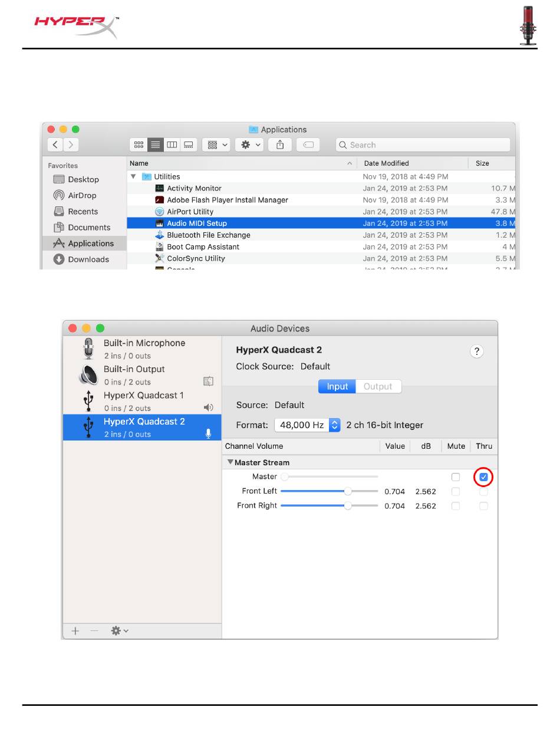
Task: Click the plus icon to add device
Action: [x=75, y=630]
